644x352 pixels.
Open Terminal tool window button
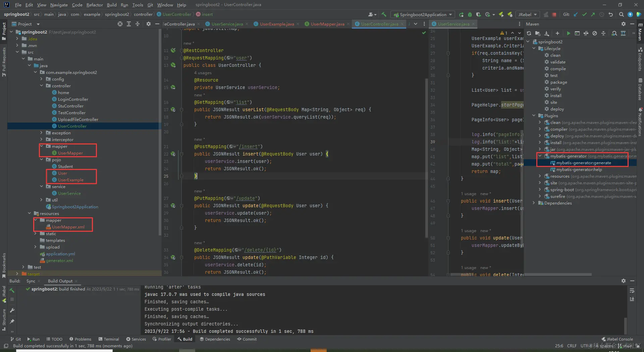coord(109,339)
